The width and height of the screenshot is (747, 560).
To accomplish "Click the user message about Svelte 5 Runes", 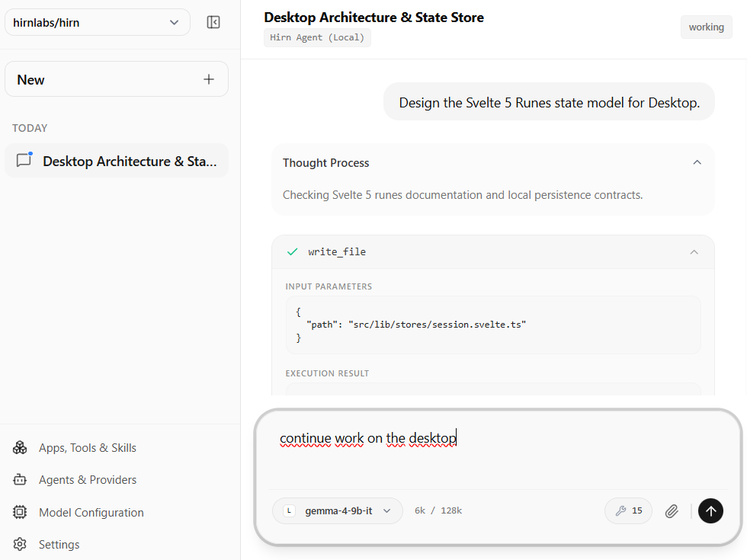I will [x=549, y=102].
